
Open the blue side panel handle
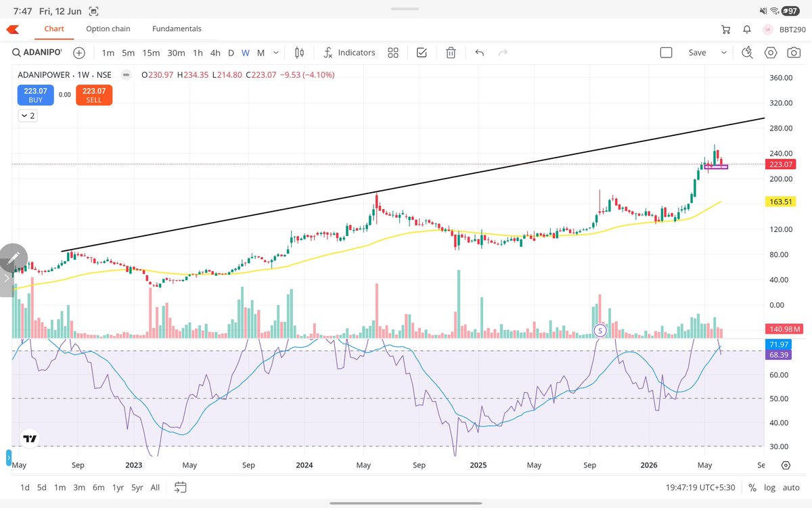click(9, 458)
